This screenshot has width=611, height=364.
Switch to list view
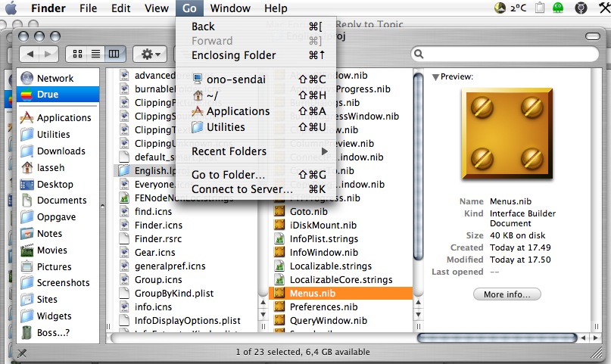tap(95, 54)
